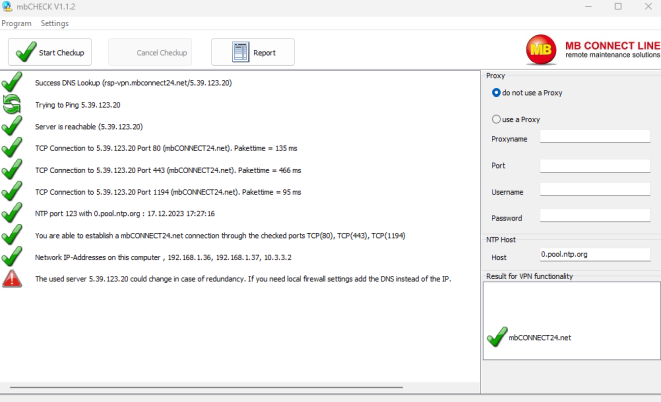This screenshot has width=661, height=402.
Task: Click the Port 1194 Pakettime 95 ms line
Action: tap(168, 192)
